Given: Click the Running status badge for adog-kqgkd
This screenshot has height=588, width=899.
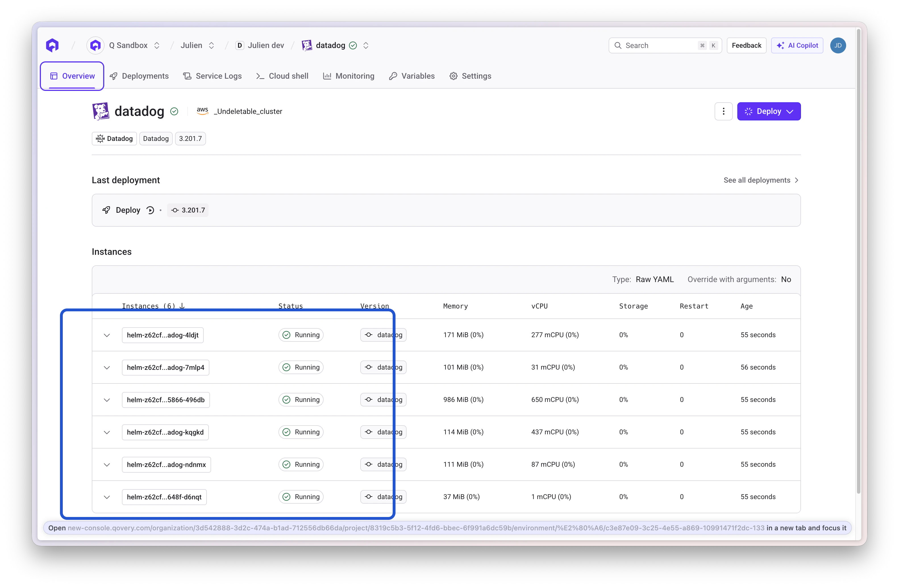Looking at the screenshot, I should [x=301, y=432].
